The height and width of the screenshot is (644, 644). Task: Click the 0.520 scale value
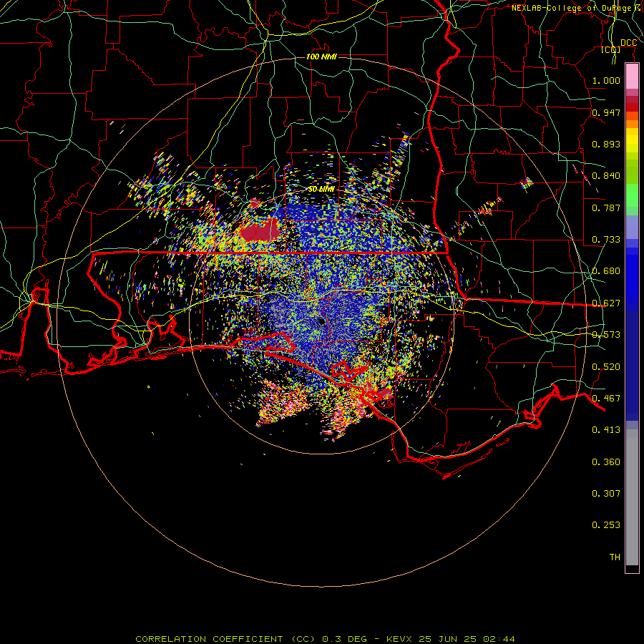pos(606,367)
